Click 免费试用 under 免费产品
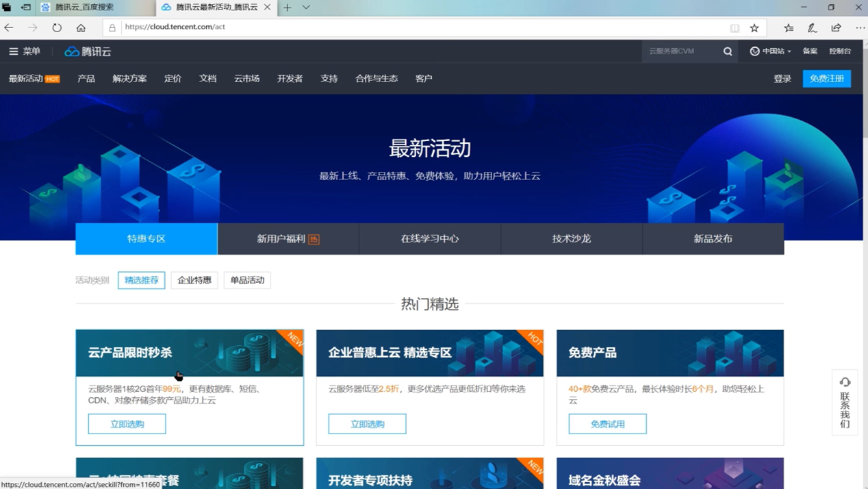The height and width of the screenshot is (489, 868). coord(607,423)
